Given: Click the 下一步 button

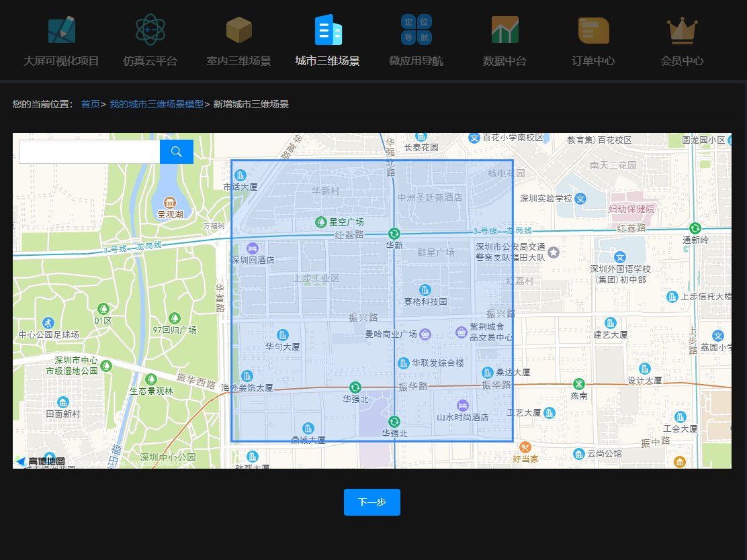Looking at the screenshot, I should 372,502.
